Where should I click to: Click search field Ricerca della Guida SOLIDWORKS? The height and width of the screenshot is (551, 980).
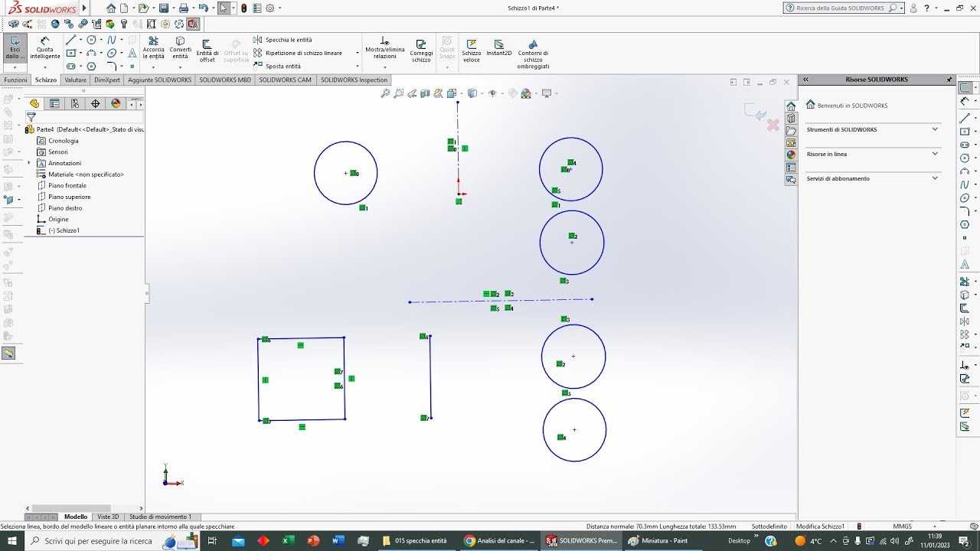tap(840, 8)
